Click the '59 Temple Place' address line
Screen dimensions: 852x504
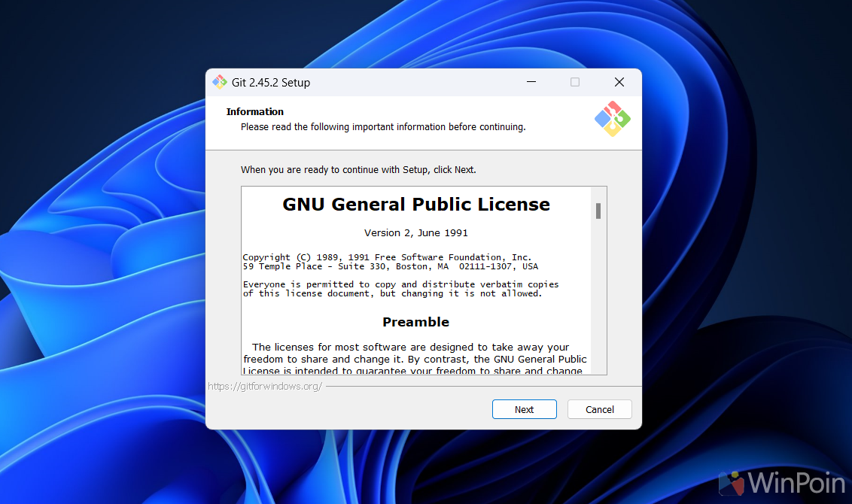(390, 266)
